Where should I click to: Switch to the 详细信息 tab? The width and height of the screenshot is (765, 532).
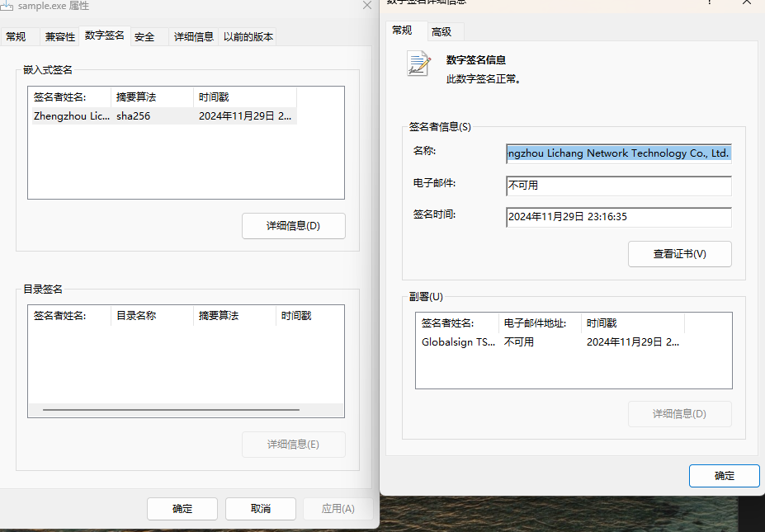point(194,37)
